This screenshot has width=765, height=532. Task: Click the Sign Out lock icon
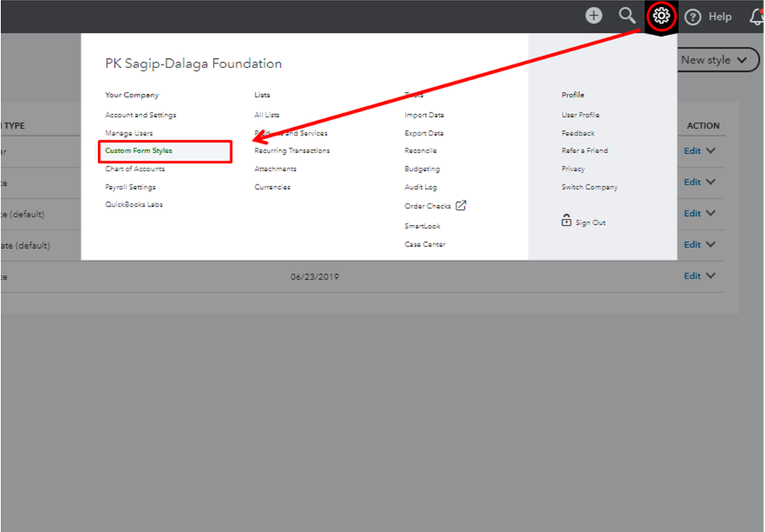[567, 221]
